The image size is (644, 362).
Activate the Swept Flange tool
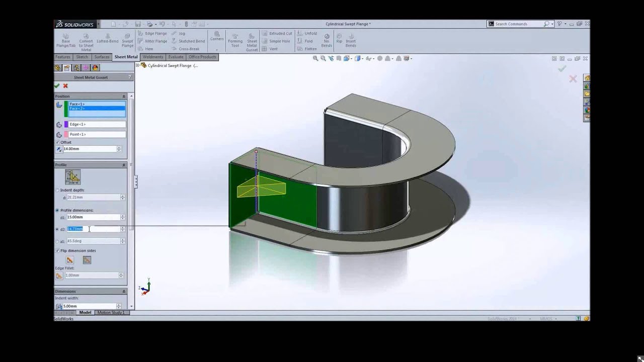coord(127,40)
